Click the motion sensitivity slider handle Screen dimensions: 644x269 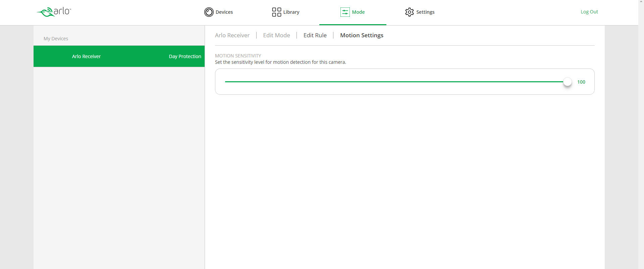[x=567, y=82]
